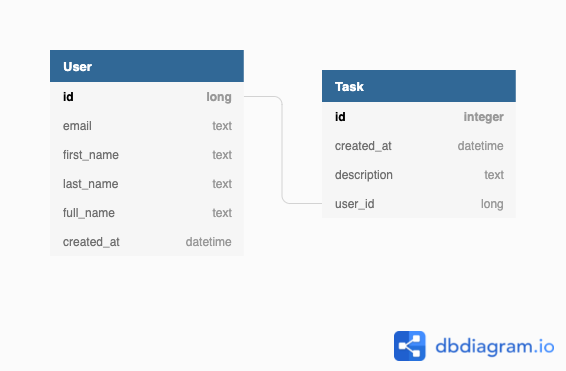Select the email row in User table

[147, 126]
